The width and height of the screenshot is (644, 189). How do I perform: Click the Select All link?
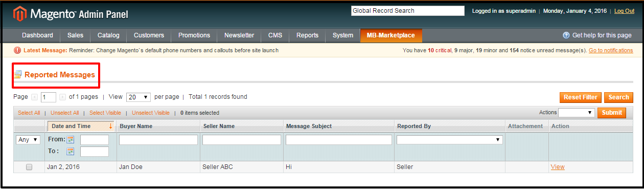(x=29, y=113)
